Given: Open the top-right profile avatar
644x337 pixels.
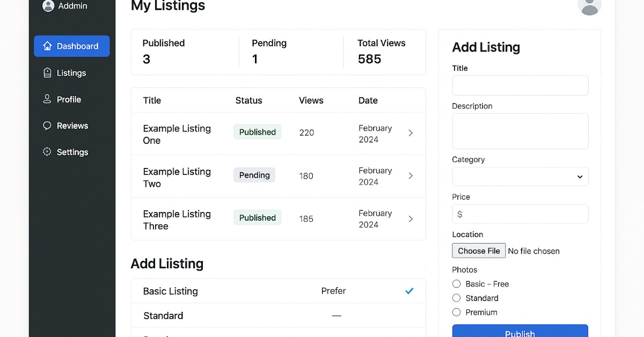Looking at the screenshot, I should pos(589,5).
